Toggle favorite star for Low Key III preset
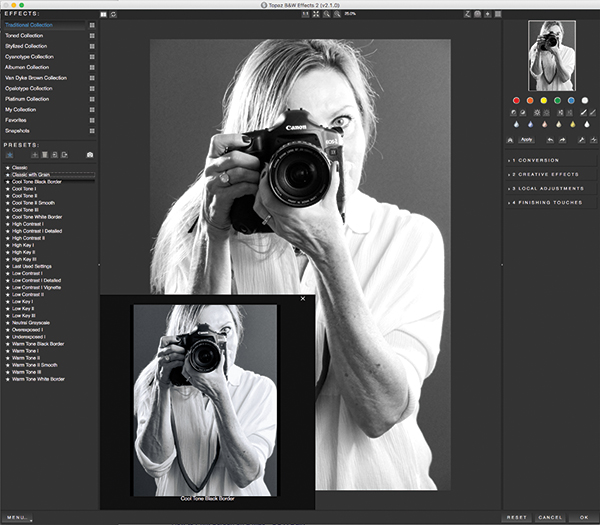The width and height of the screenshot is (600, 525). [7, 316]
